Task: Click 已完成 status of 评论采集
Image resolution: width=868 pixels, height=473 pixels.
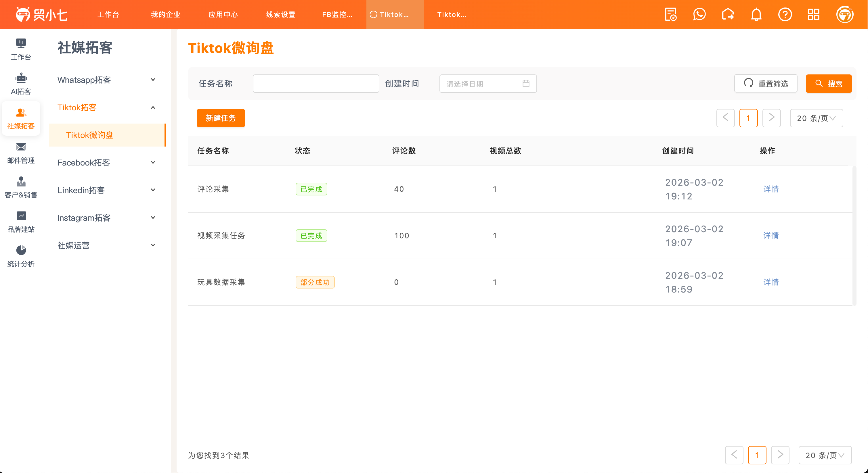Action: coord(311,189)
